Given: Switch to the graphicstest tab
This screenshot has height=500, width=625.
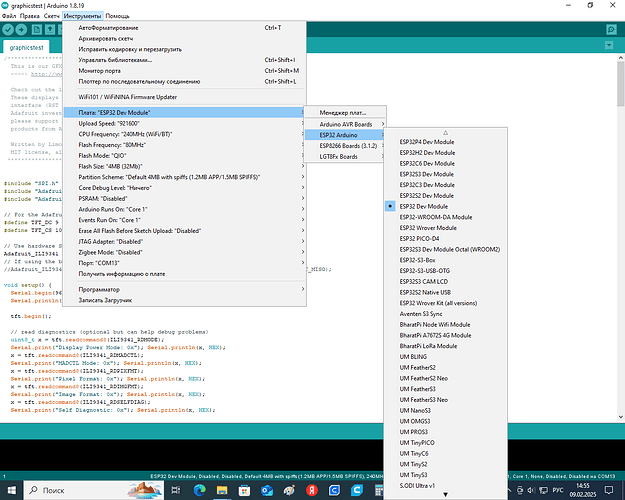Looking at the screenshot, I should click(26, 47).
